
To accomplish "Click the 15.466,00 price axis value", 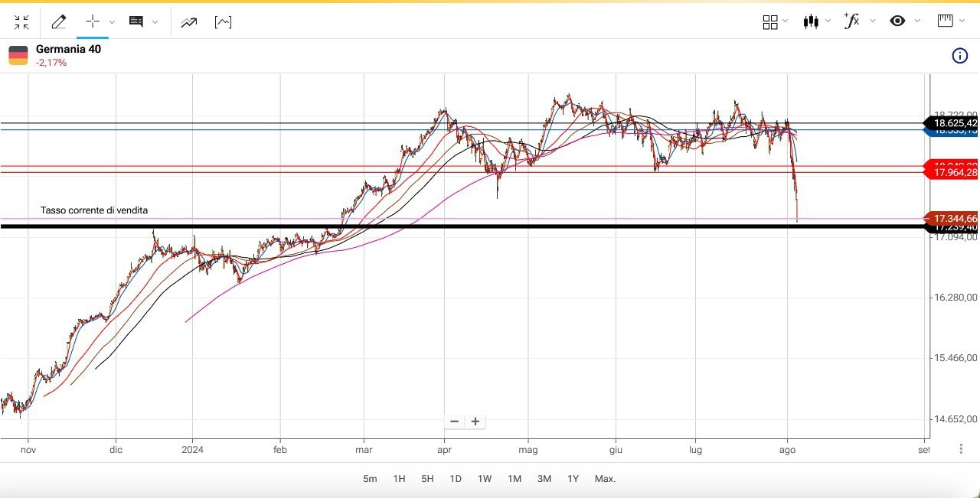I will [x=955, y=358].
